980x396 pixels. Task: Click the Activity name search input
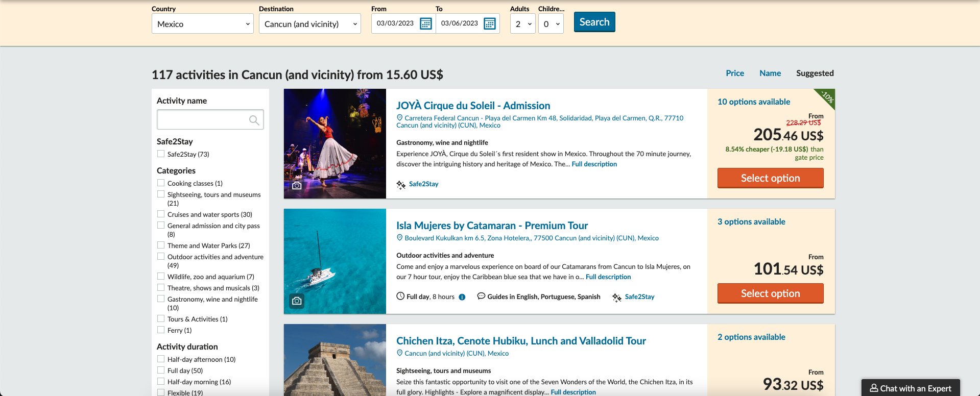(x=210, y=119)
